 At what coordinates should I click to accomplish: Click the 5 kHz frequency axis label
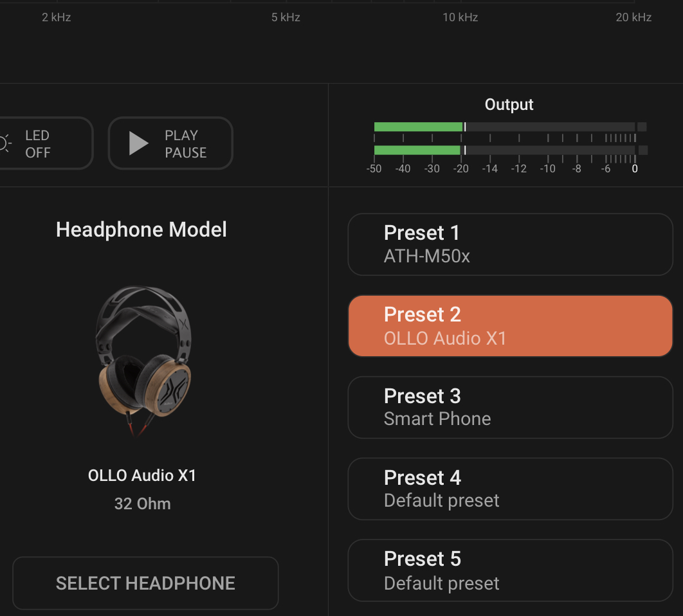286,17
